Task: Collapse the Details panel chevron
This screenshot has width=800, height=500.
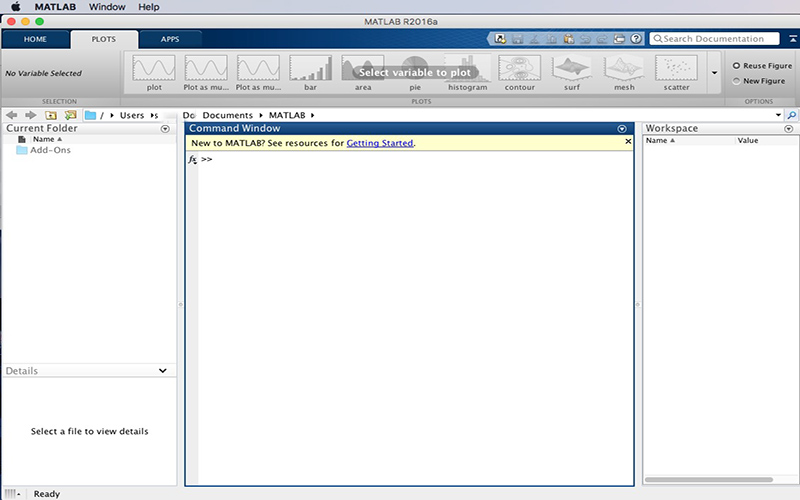Action: coord(163,371)
